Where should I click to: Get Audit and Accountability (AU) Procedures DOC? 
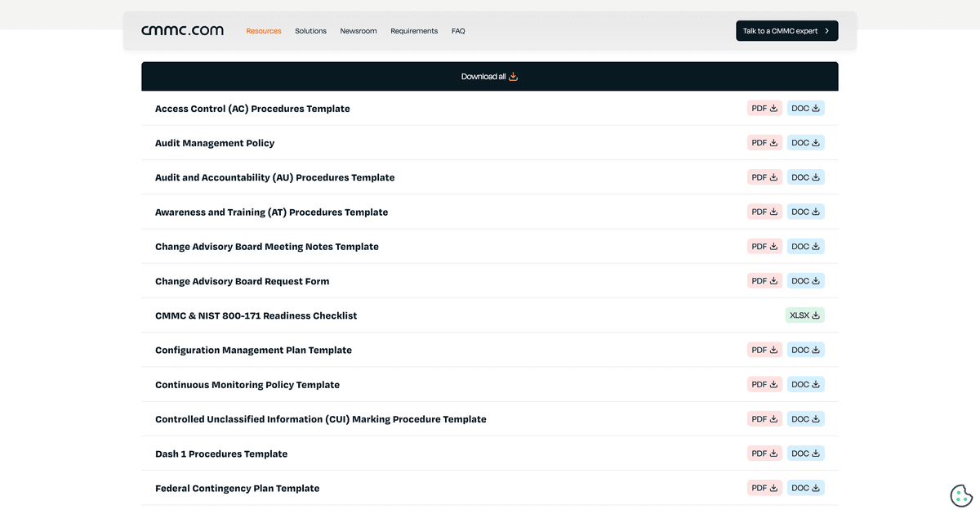click(805, 177)
